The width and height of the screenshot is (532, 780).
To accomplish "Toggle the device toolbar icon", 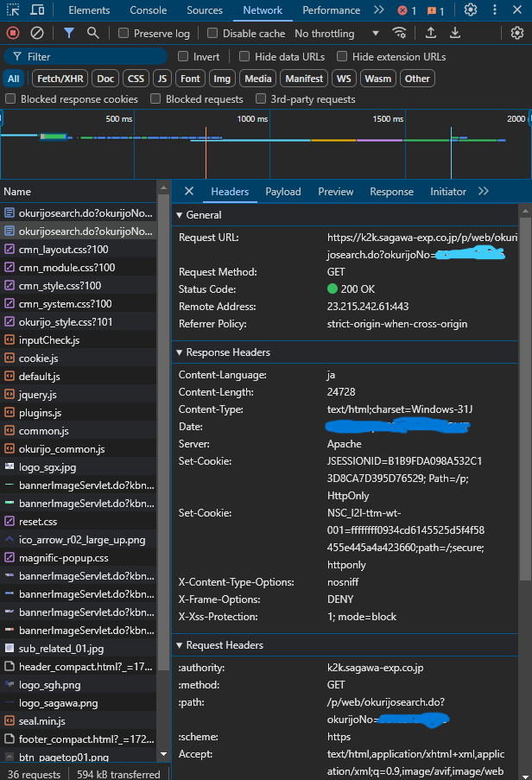I will [x=38, y=10].
